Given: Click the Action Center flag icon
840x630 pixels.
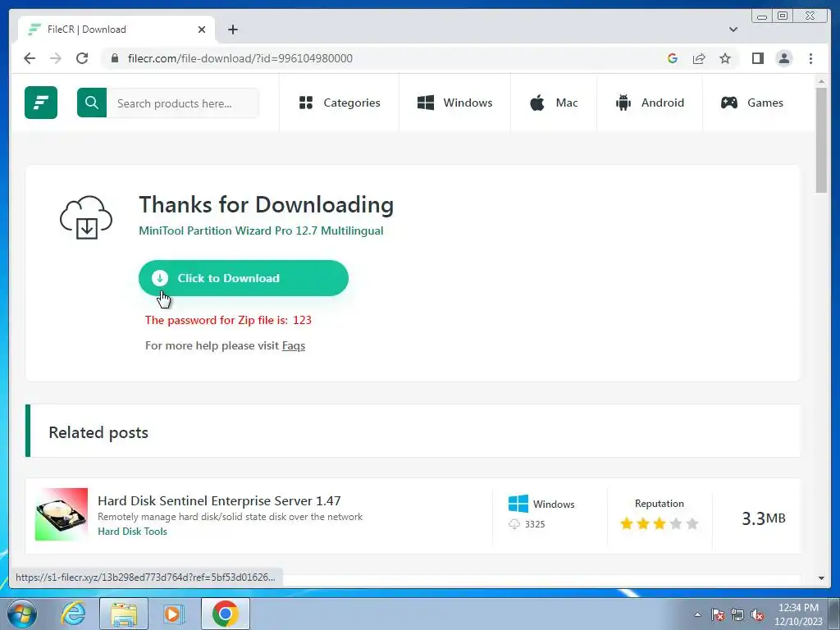Looking at the screenshot, I should coord(718,614).
